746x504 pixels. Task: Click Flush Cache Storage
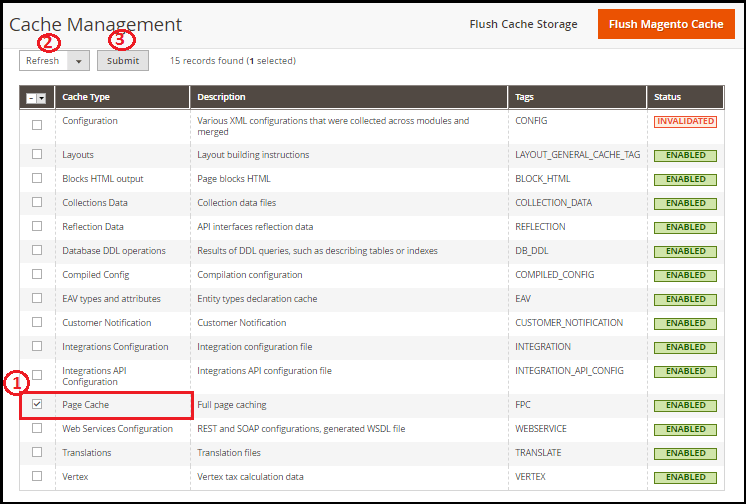point(523,24)
